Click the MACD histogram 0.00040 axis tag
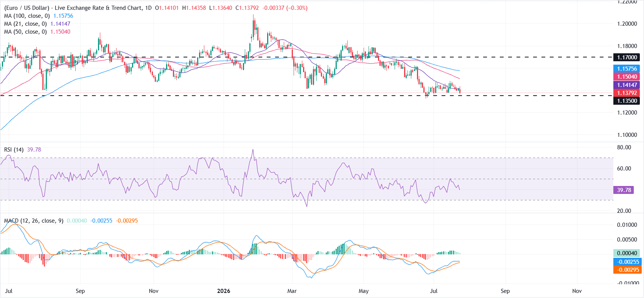The width and height of the screenshot is (644, 299). pyautogui.click(x=627, y=253)
